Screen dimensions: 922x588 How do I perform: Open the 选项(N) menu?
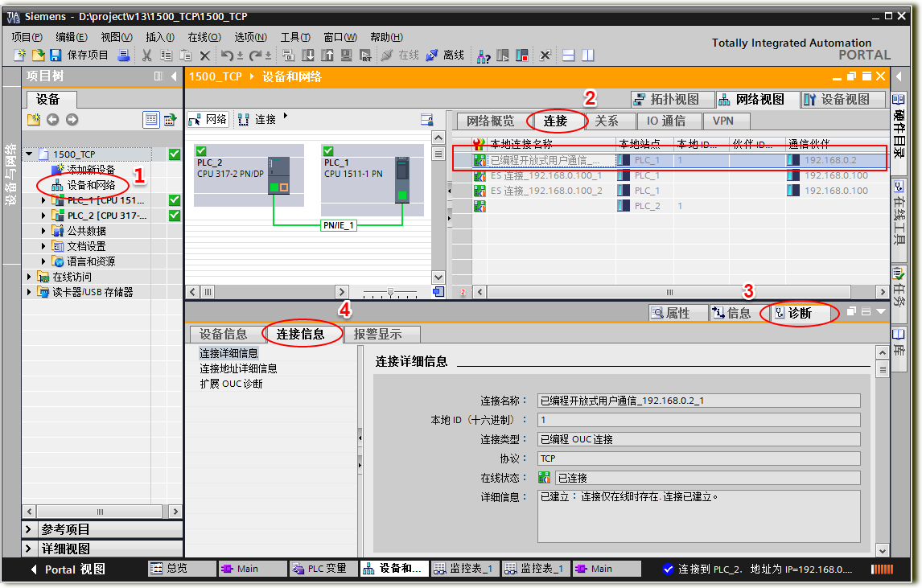coord(250,37)
